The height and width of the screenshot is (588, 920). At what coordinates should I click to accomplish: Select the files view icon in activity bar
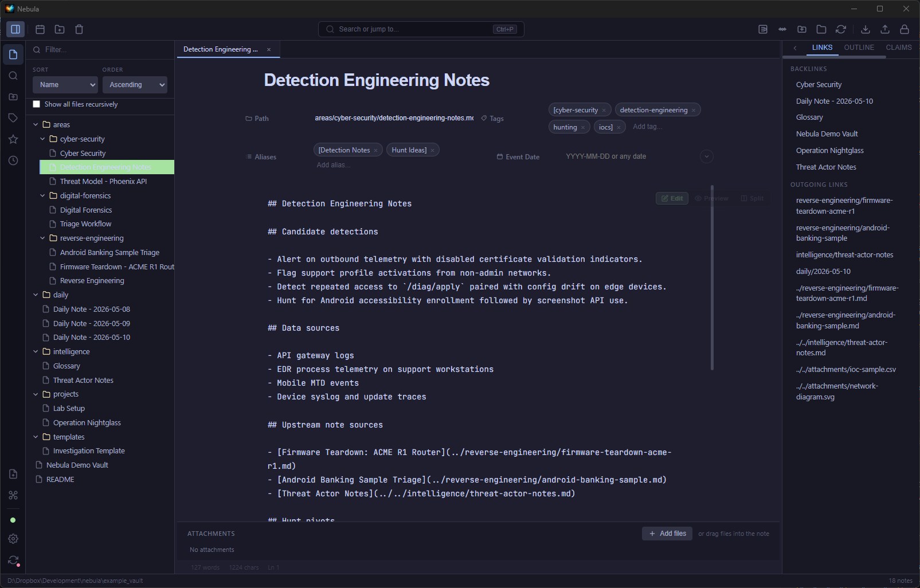tap(13, 54)
